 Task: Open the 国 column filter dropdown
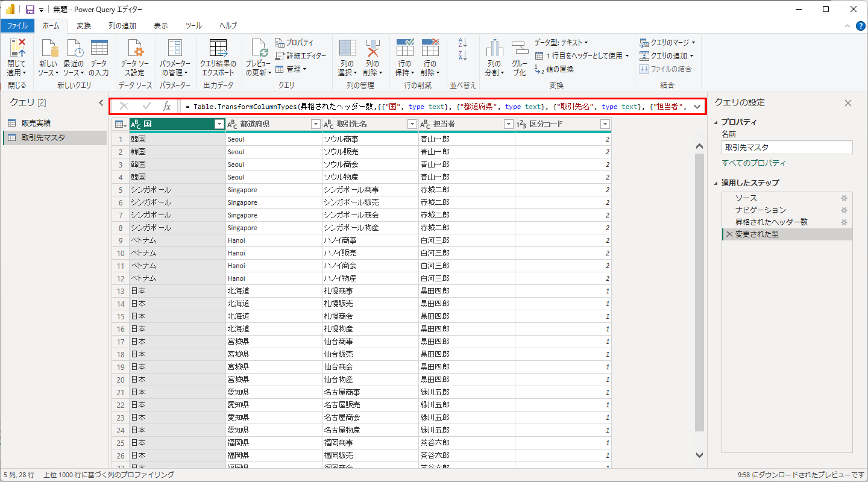coord(219,124)
